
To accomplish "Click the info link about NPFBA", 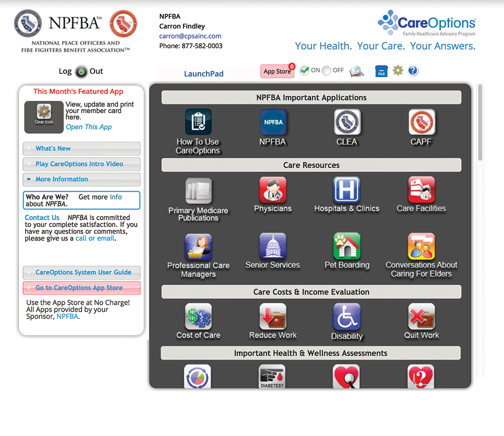I will coord(116,197).
